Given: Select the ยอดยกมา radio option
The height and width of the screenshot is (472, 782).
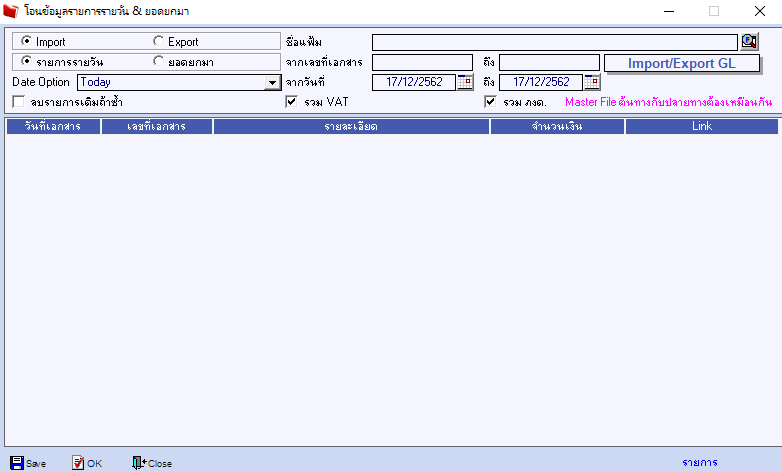Looking at the screenshot, I should (x=158, y=61).
